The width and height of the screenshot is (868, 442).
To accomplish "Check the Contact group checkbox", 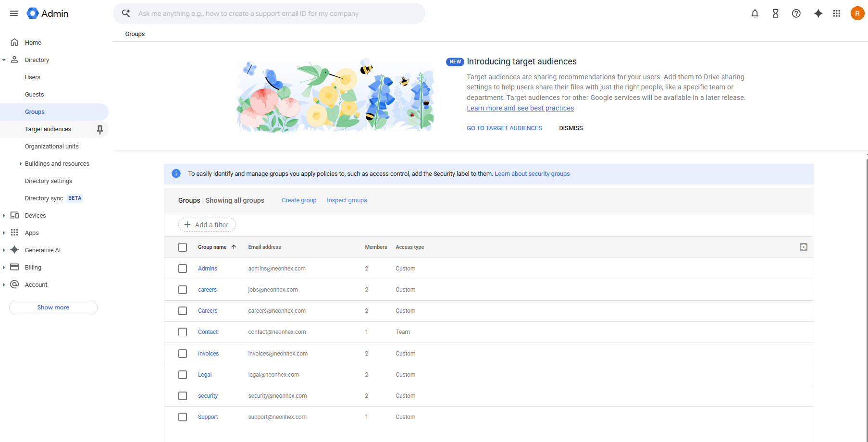I will [183, 332].
